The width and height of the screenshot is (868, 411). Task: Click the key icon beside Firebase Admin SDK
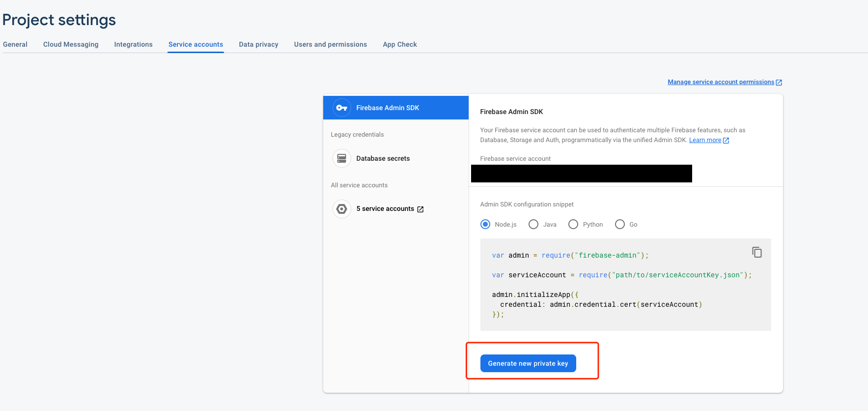(x=341, y=108)
